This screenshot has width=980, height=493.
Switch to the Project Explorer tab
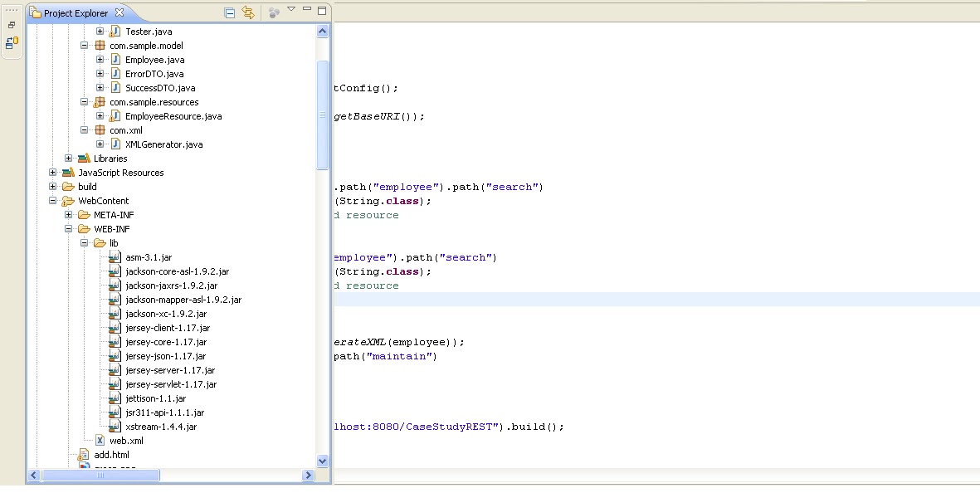click(x=75, y=12)
